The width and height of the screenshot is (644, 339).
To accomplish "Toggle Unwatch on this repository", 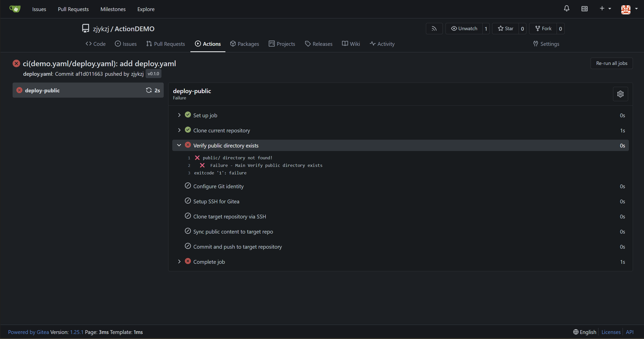I will (464, 29).
